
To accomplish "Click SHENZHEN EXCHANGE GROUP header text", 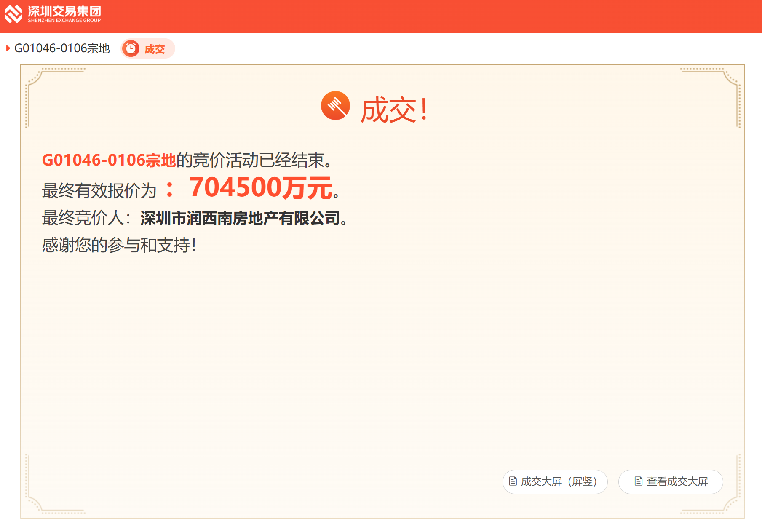I will point(64,20).
